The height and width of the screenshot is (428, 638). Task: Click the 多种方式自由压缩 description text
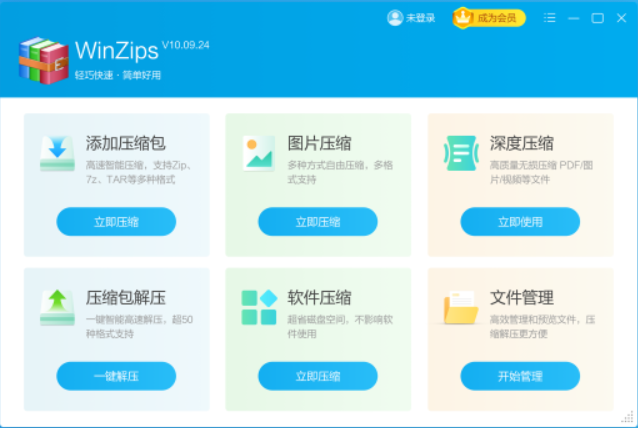[340, 172]
